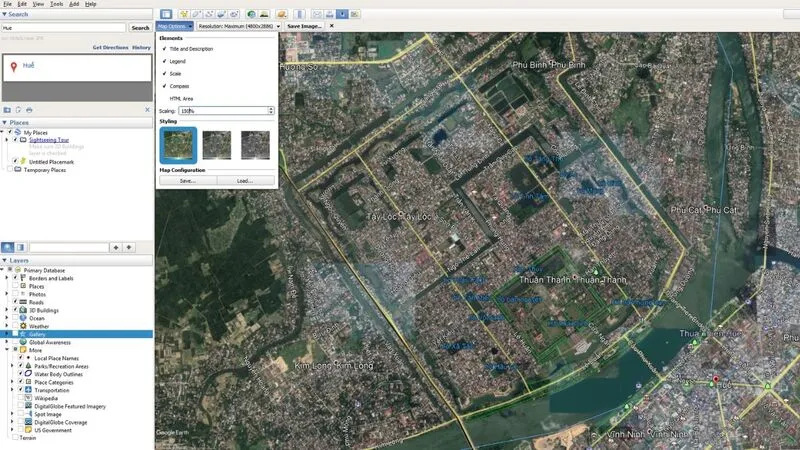Image resolution: width=800 pixels, height=450 pixels.
Task: Click the Copy to My Places folder icon
Action: click(x=7, y=110)
